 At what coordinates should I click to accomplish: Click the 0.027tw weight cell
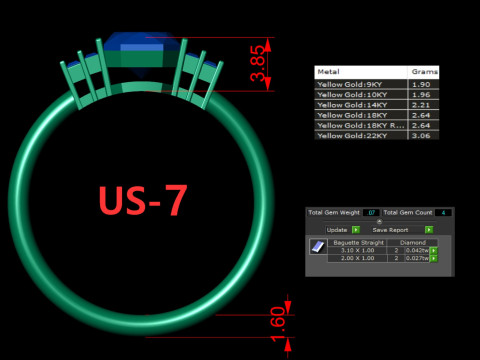click(x=417, y=258)
